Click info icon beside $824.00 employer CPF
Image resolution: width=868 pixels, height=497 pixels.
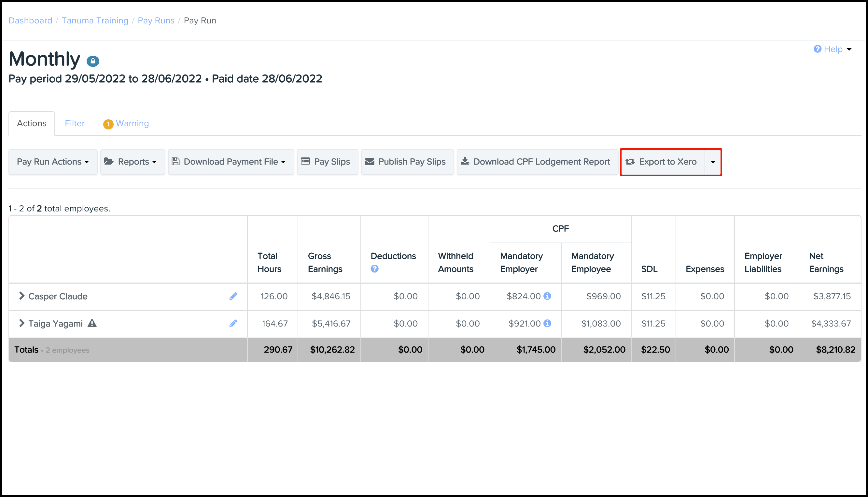tap(547, 296)
